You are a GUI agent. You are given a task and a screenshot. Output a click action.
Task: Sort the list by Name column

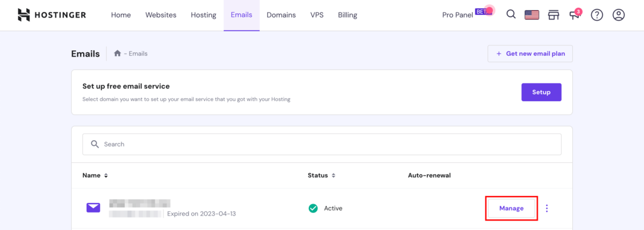(x=95, y=175)
